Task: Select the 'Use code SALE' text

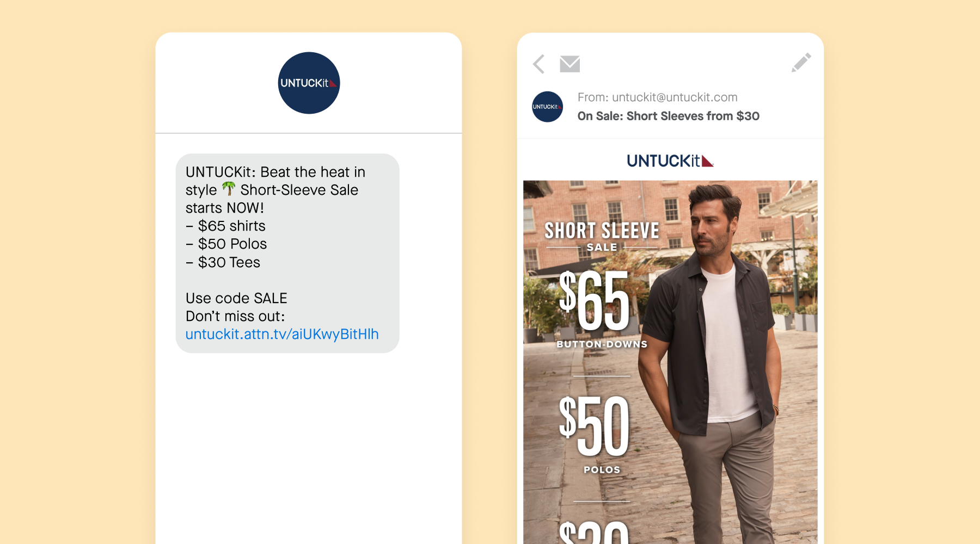Action: click(236, 298)
